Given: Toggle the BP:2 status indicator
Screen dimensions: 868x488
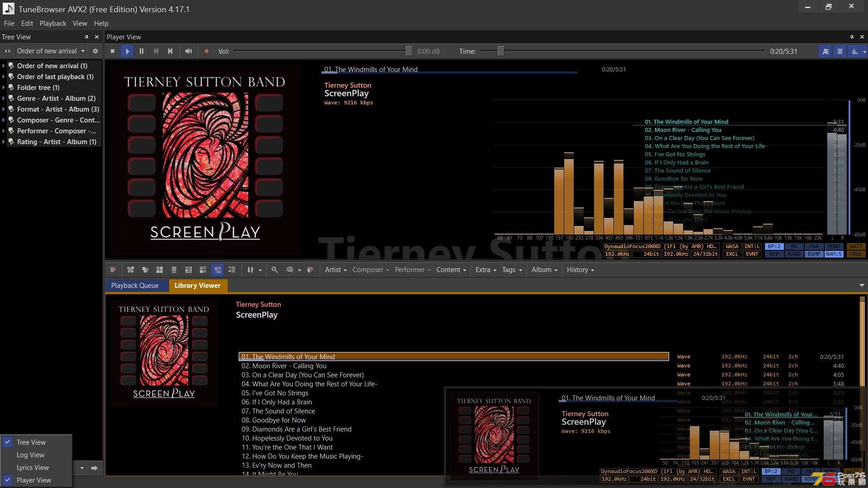Looking at the screenshot, I should tap(774, 247).
